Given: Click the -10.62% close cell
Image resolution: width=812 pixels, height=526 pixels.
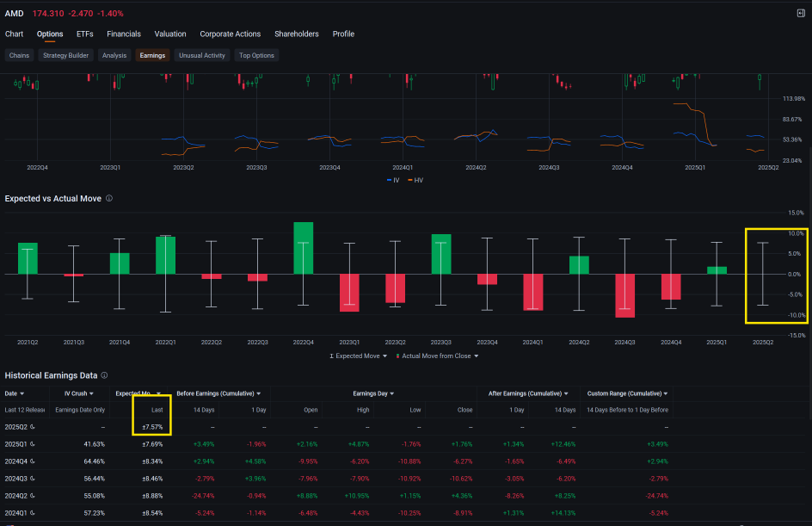Looking at the screenshot, I should pyautogui.click(x=460, y=479).
